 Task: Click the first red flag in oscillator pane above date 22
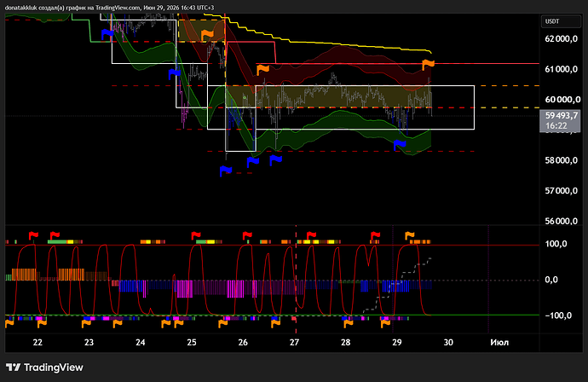(x=33, y=236)
